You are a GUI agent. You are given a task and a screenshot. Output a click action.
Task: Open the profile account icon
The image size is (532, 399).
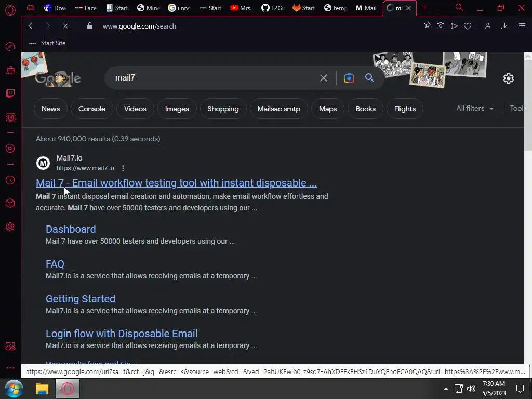[487, 26]
